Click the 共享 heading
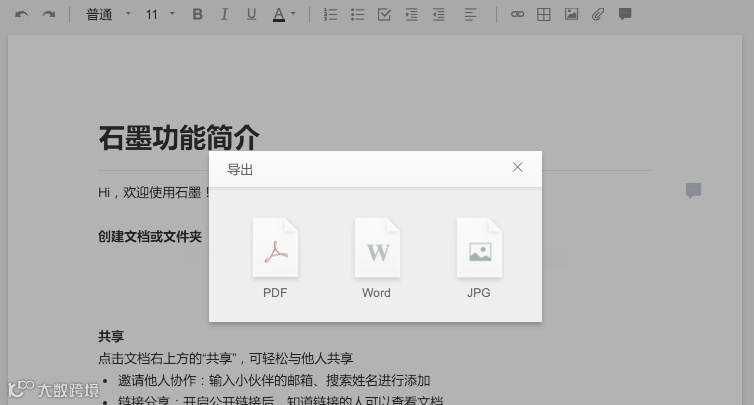The image size is (754, 405). [111, 336]
